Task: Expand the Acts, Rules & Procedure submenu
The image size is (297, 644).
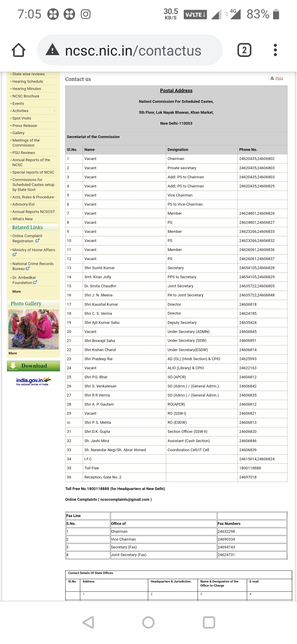Action: (54, 197)
